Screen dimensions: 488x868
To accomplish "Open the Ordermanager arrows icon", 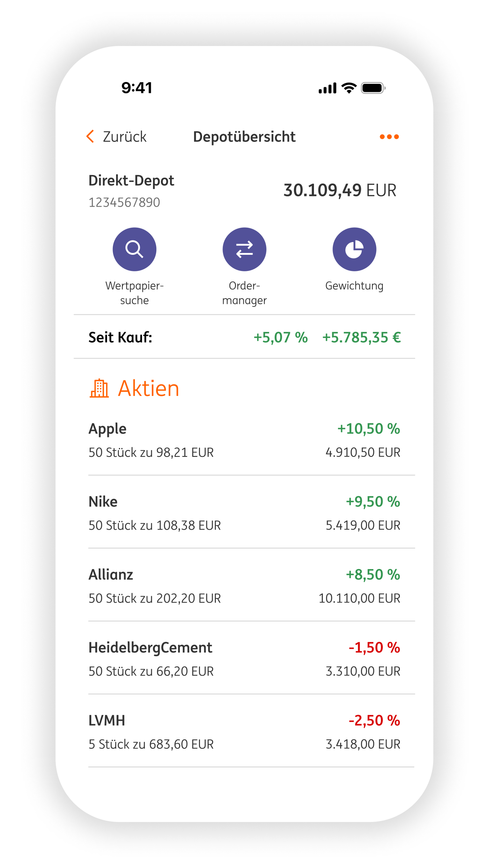I will coord(244,249).
